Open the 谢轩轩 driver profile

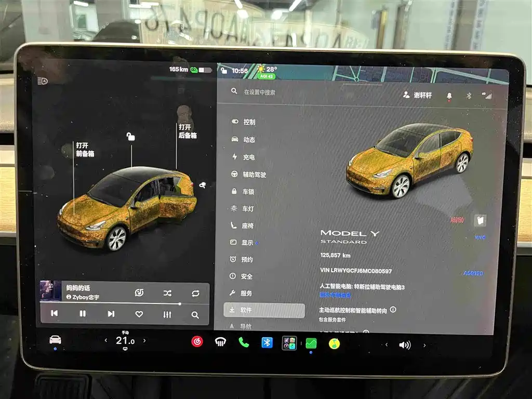417,96
